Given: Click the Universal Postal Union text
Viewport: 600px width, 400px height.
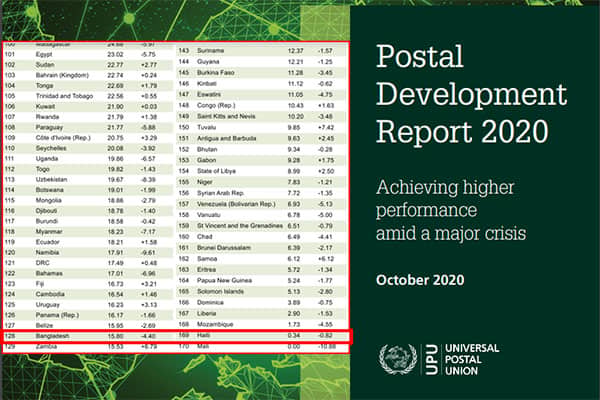Looking at the screenshot, I should (x=472, y=359).
